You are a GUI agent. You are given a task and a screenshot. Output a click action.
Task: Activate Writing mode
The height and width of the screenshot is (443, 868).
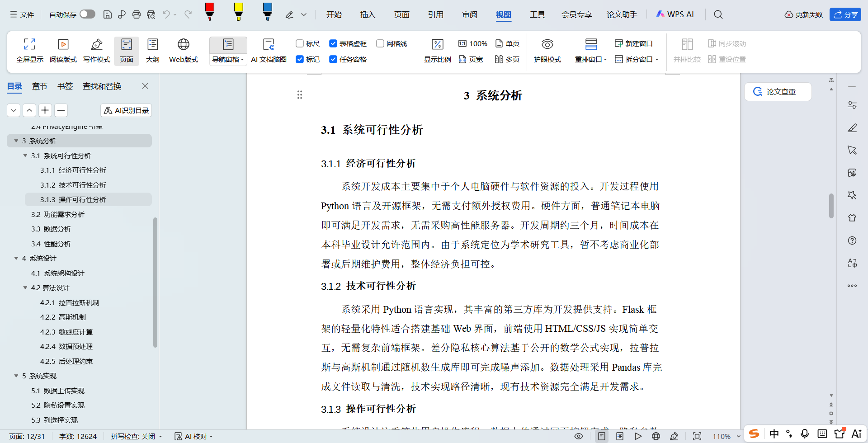(97, 51)
